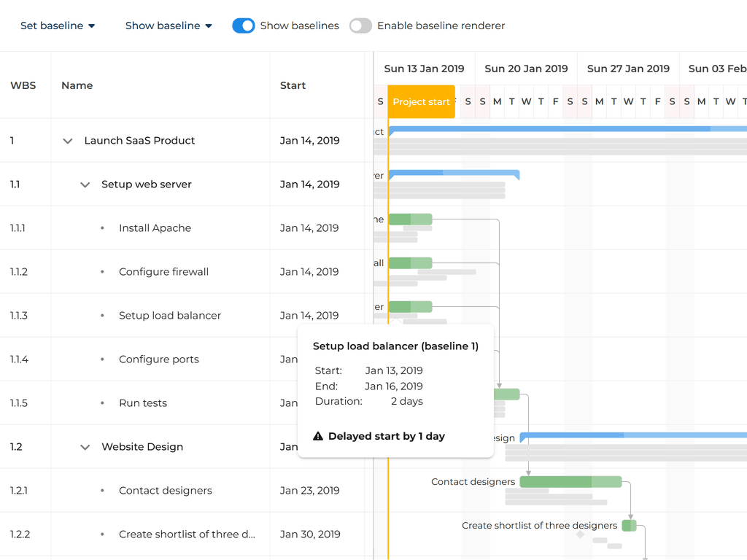This screenshot has width=747, height=560.
Task: Collapse the Launch SaaS Product row
Action: click(x=68, y=141)
